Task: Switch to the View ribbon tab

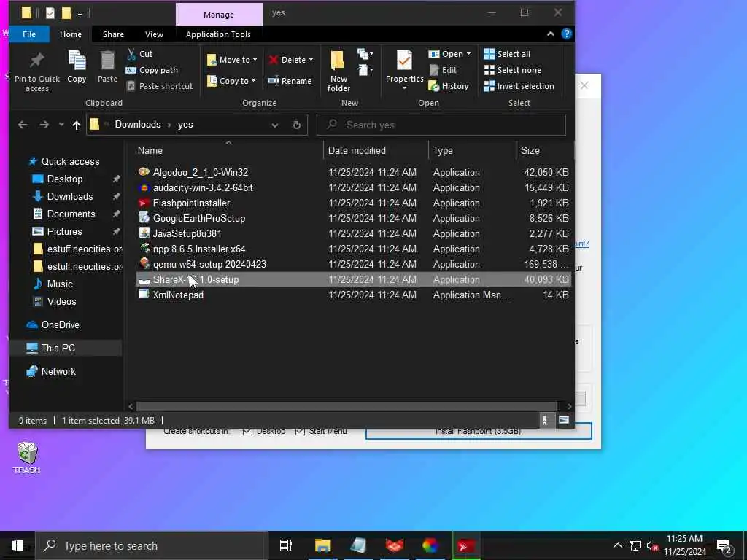Action: [x=154, y=34]
